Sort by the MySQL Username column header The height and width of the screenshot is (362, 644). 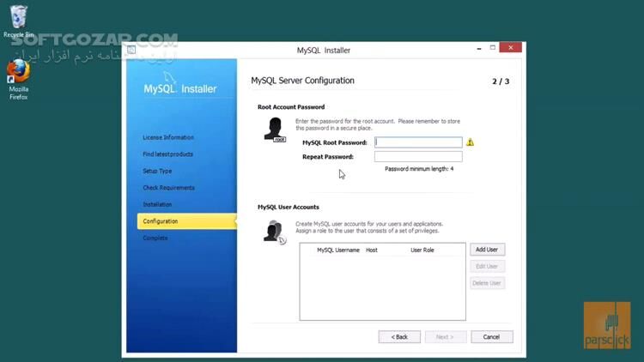337,250
